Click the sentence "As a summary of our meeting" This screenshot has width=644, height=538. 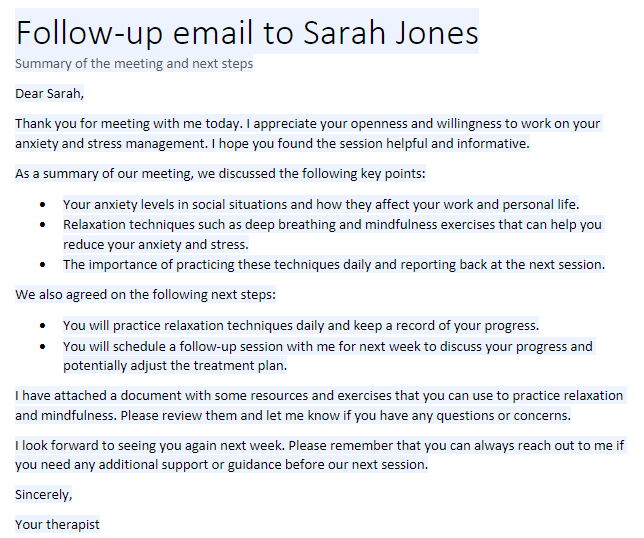tap(220, 173)
